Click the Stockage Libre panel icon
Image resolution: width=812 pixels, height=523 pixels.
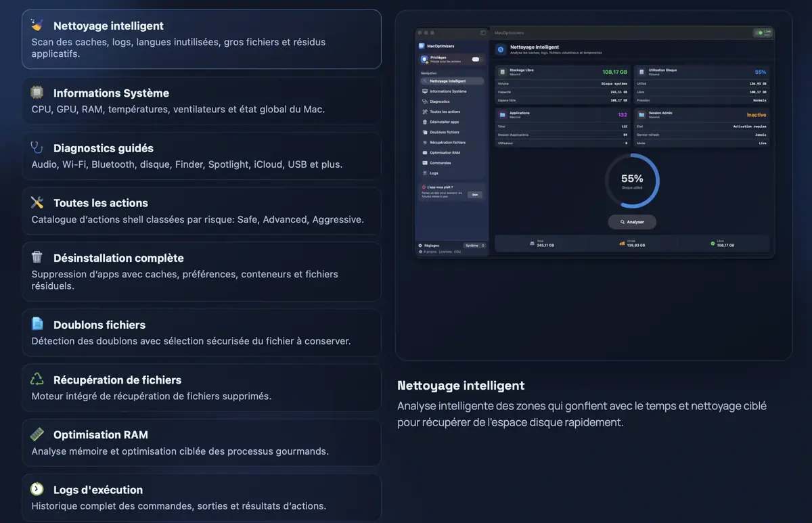coord(503,71)
